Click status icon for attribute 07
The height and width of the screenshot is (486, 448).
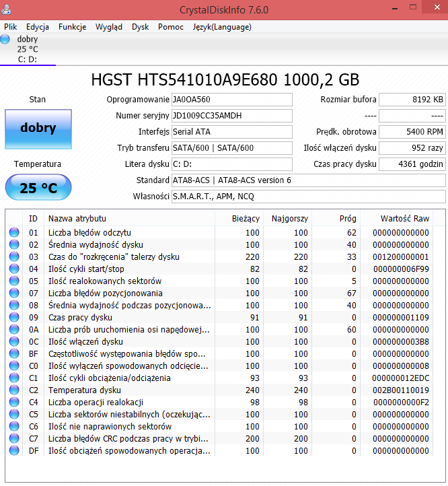(14, 293)
